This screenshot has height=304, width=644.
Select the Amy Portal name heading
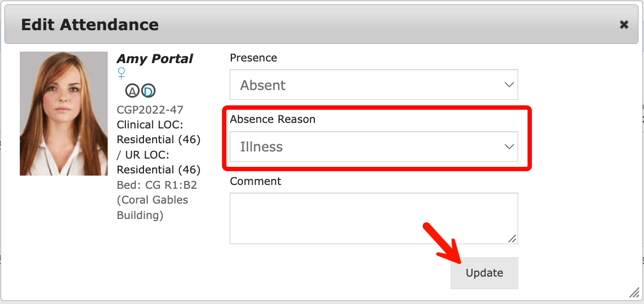pyautogui.click(x=155, y=59)
